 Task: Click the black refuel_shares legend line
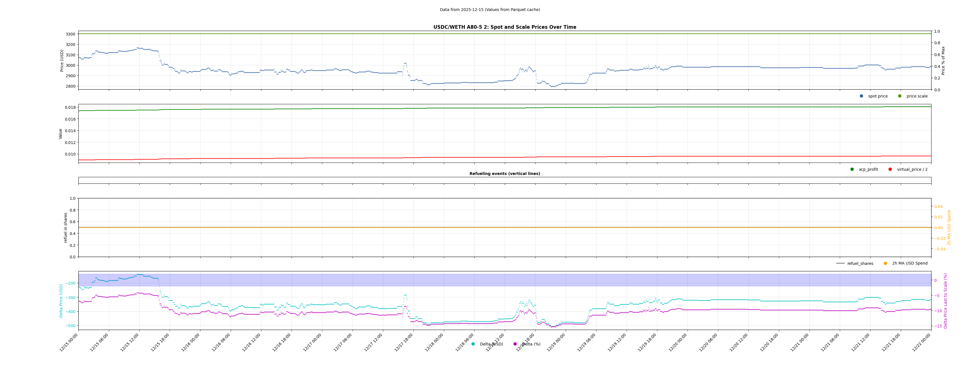pos(840,263)
